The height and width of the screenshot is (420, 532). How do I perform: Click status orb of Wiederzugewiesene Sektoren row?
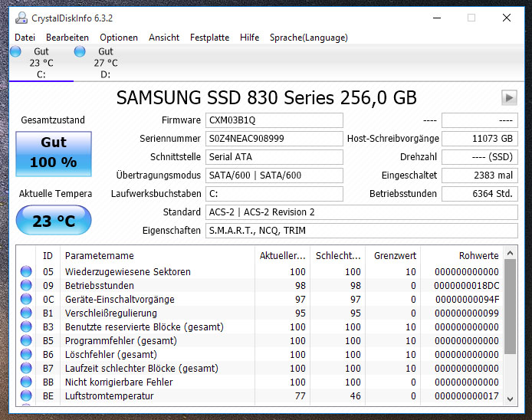[26, 271]
